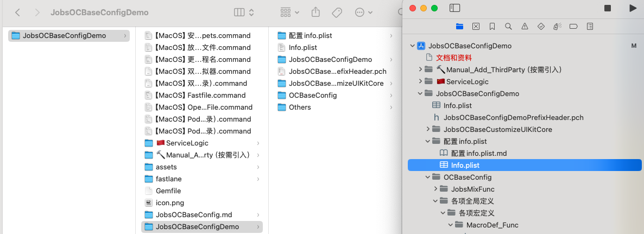Run the Xcode project
This screenshot has height=234, width=644.
pos(633,8)
